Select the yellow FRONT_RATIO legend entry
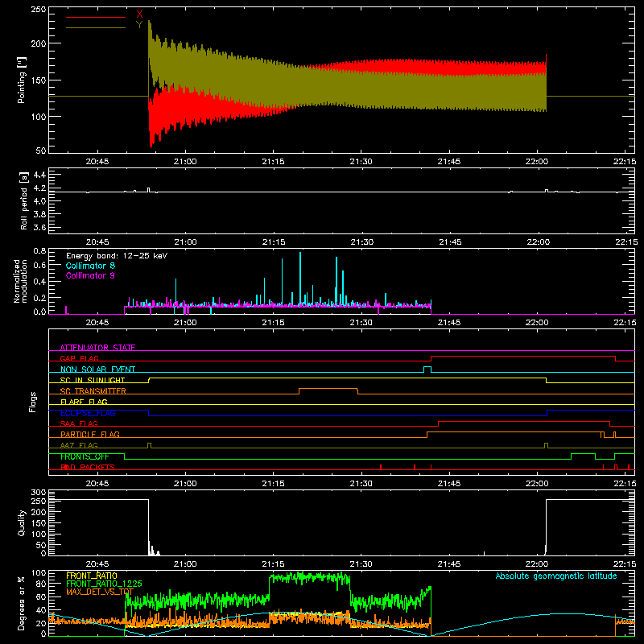 92,576
